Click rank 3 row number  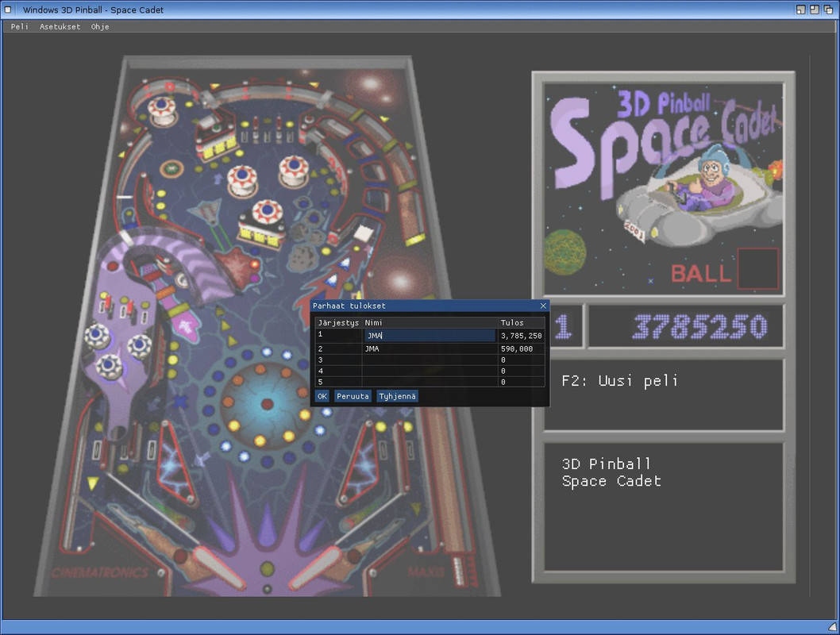(320, 360)
